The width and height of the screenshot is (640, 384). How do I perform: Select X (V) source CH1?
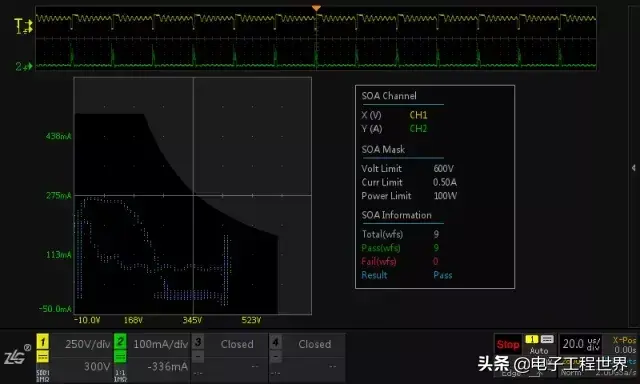[418, 115]
